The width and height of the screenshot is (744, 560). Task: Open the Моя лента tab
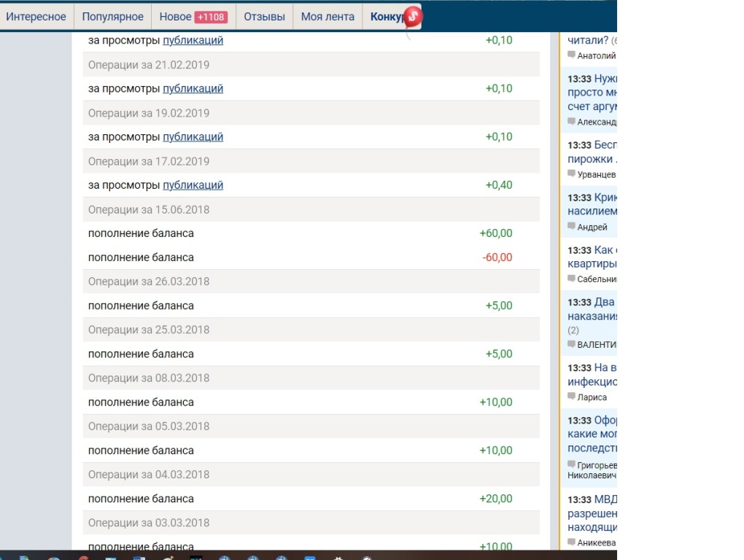tap(328, 17)
